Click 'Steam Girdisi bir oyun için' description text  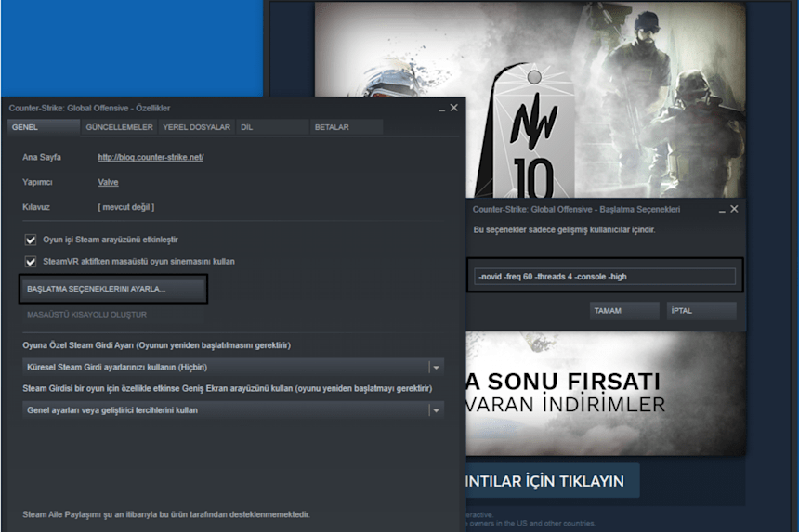click(x=228, y=388)
